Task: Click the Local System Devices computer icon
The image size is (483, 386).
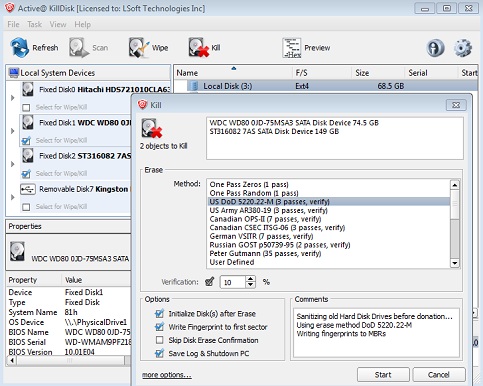Action: (14, 73)
